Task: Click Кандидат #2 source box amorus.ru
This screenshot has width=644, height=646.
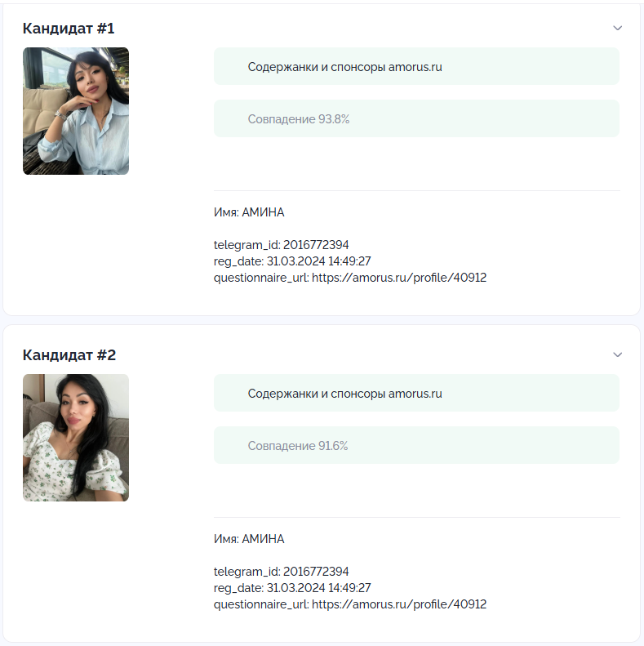Action: coord(416,393)
